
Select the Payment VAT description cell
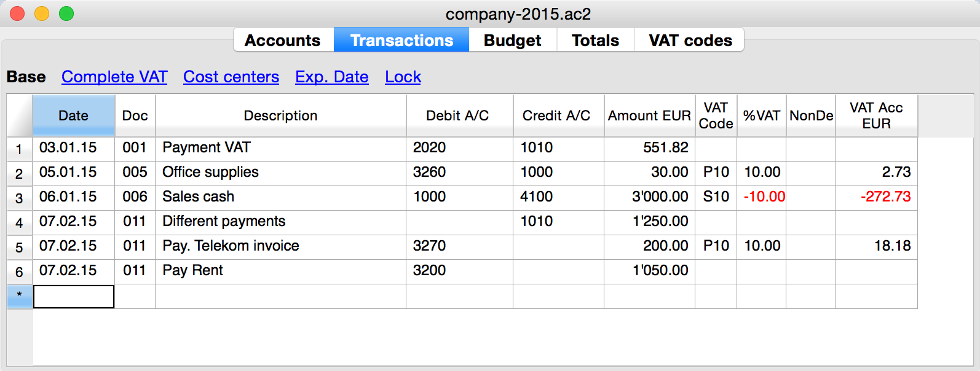pyautogui.click(x=280, y=148)
